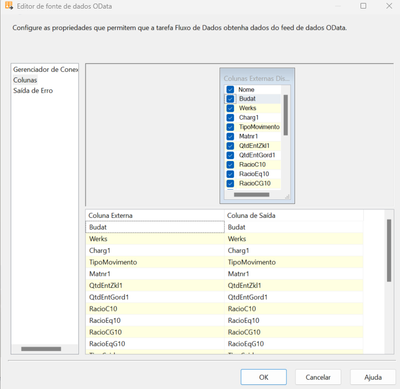Confirm with the OK button

[263, 377]
